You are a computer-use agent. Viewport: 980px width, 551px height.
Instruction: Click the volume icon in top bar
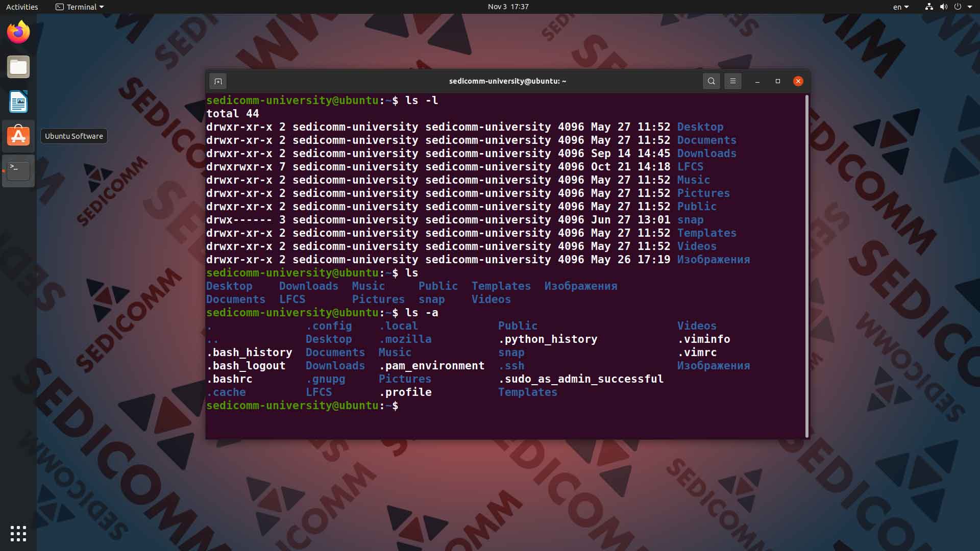tap(943, 7)
